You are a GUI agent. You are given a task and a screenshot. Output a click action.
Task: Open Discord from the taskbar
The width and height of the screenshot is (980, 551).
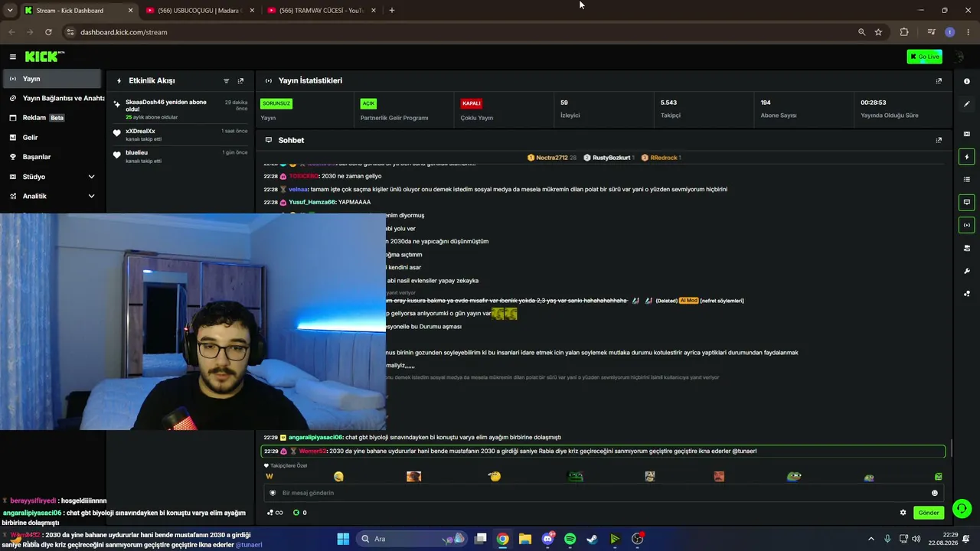coord(547,539)
